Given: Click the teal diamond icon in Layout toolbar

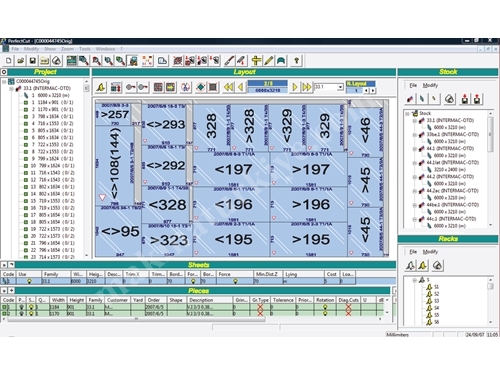Looking at the screenshot, I should [x=200, y=87].
